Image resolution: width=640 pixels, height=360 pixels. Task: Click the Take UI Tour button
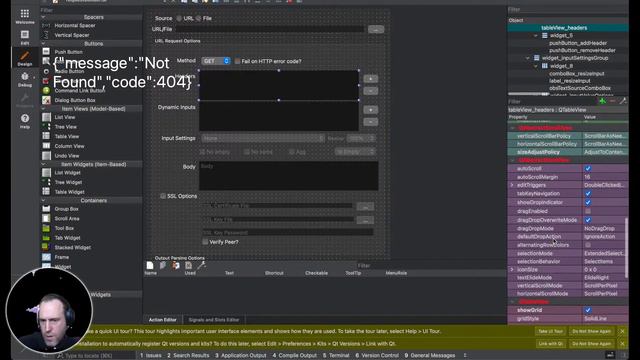click(x=550, y=331)
